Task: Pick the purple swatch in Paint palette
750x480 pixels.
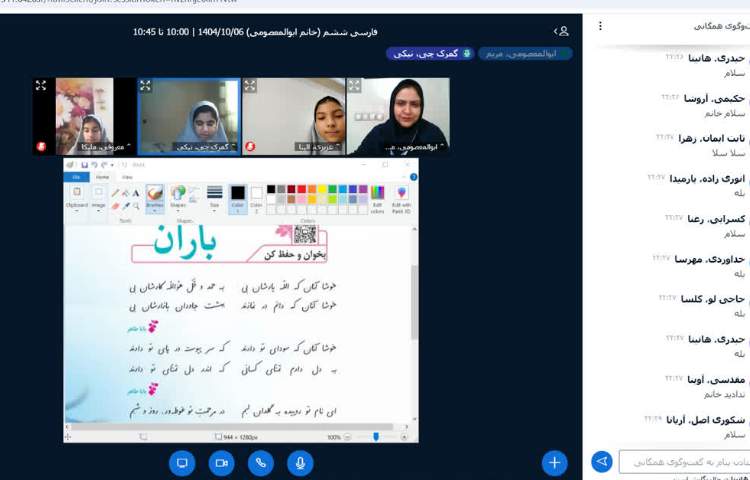Action: pyautogui.click(x=363, y=189)
